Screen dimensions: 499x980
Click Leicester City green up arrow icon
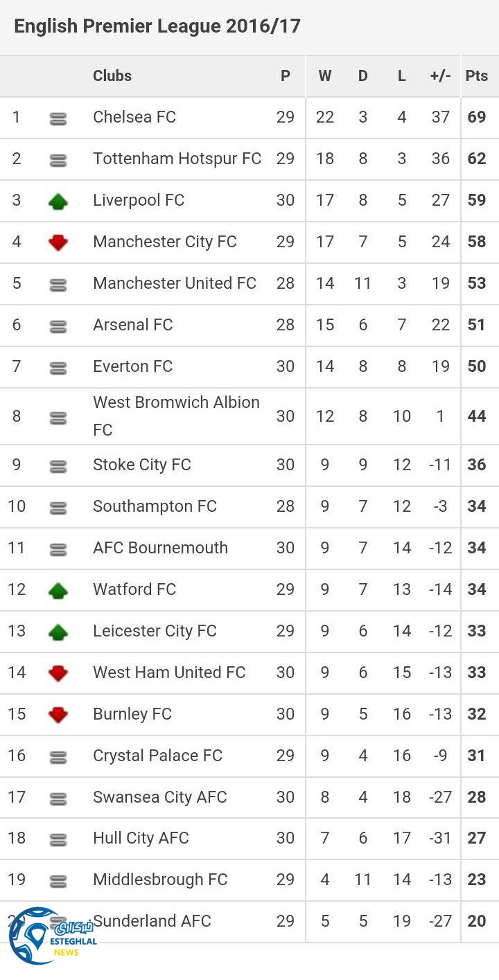coord(58,632)
